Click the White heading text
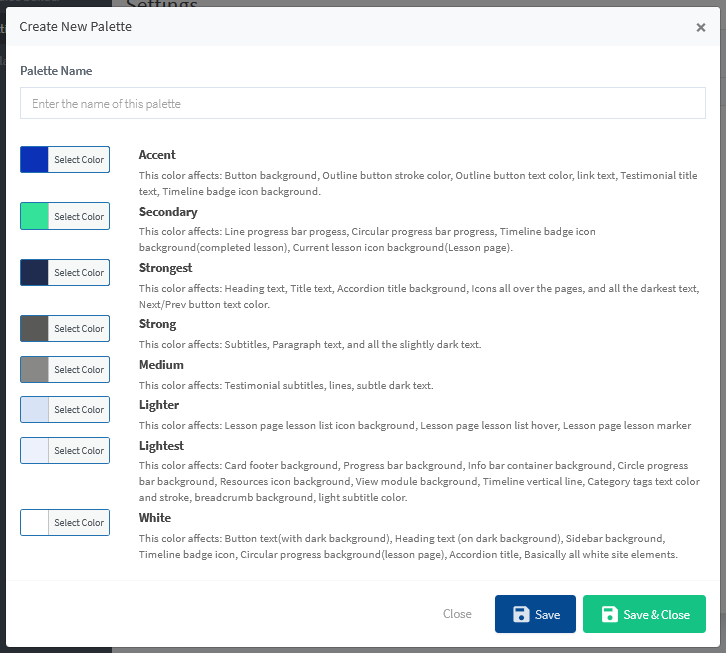726x653 pixels. pos(155,518)
